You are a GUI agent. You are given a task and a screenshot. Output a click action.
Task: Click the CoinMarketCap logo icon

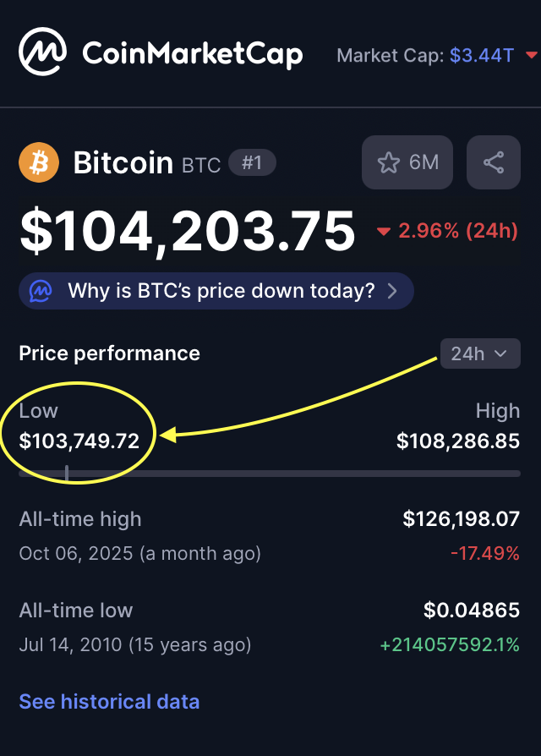42,52
